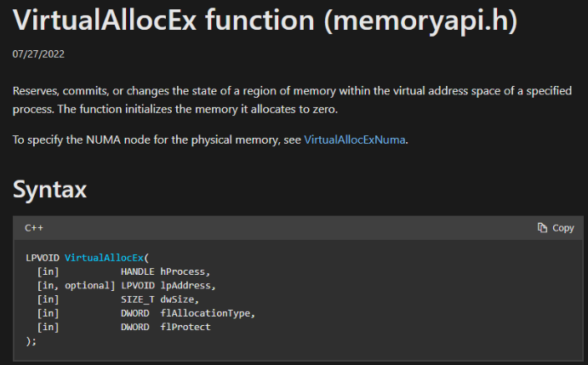
Task: Click the "[in, optional]" annotation in code
Action: (75, 285)
